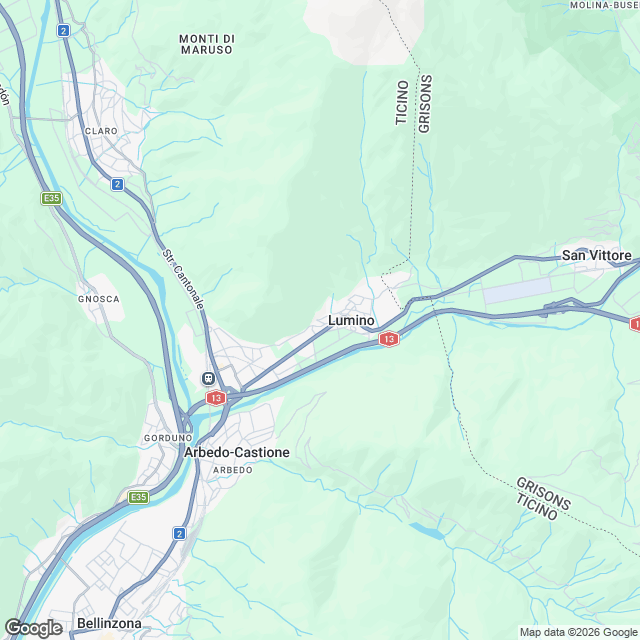
Task: Click the red route 13 shield near Lumino
Action: pyautogui.click(x=389, y=339)
